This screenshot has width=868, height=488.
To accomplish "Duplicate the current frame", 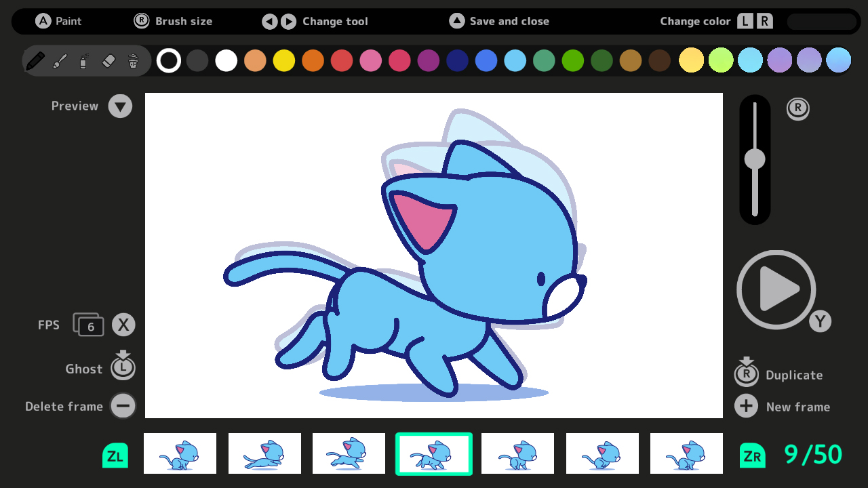I will click(x=746, y=373).
